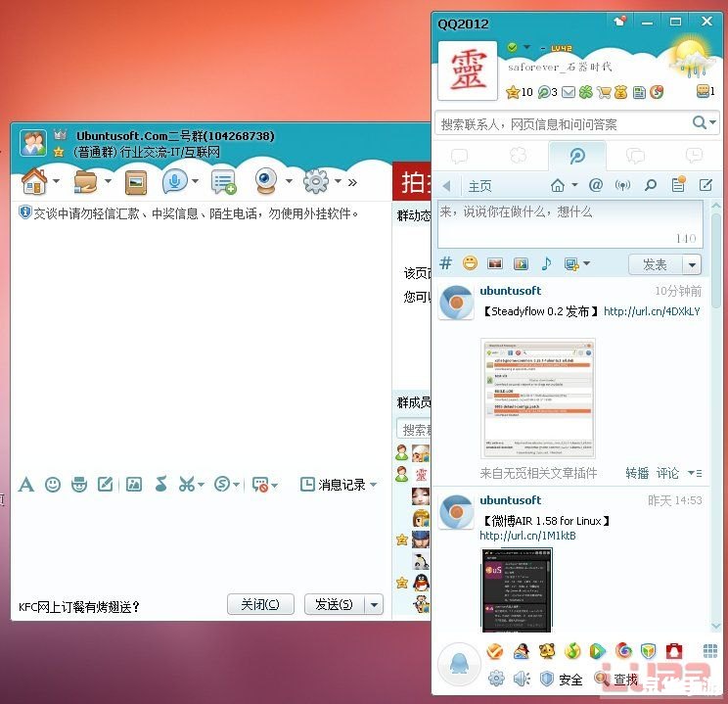Open QQ mail envelope icon
Screen dimensions: 728x704
pyautogui.click(x=569, y=92)
